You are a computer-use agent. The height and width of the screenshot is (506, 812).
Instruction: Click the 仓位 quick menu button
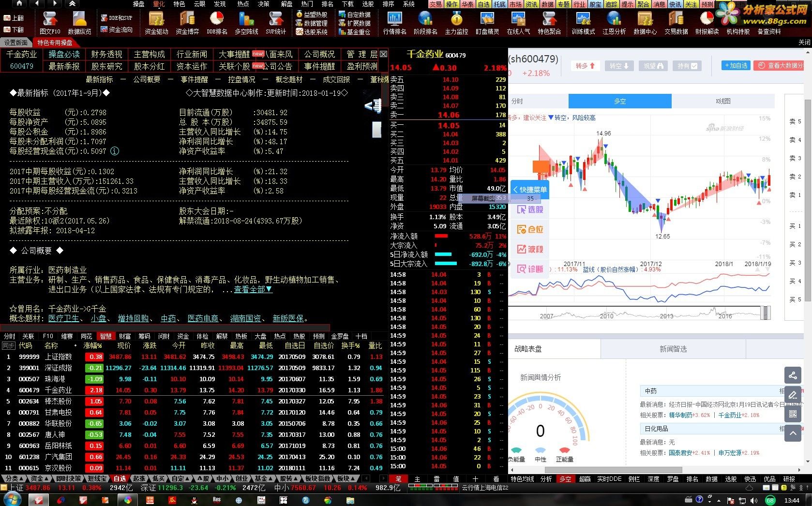tap(530, 229)
